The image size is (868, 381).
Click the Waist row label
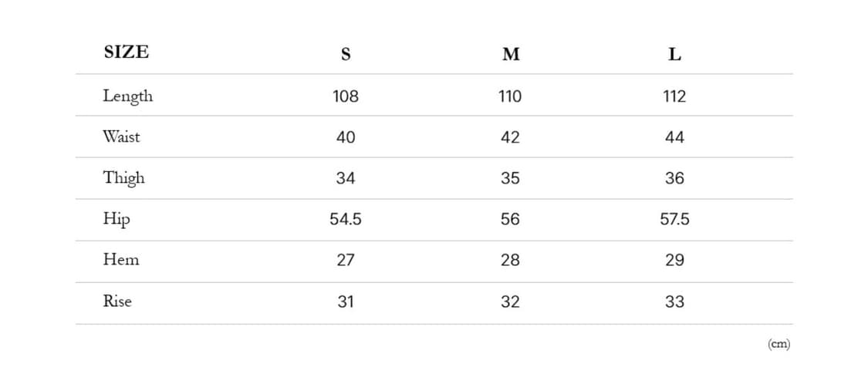[x=122, y=137]
